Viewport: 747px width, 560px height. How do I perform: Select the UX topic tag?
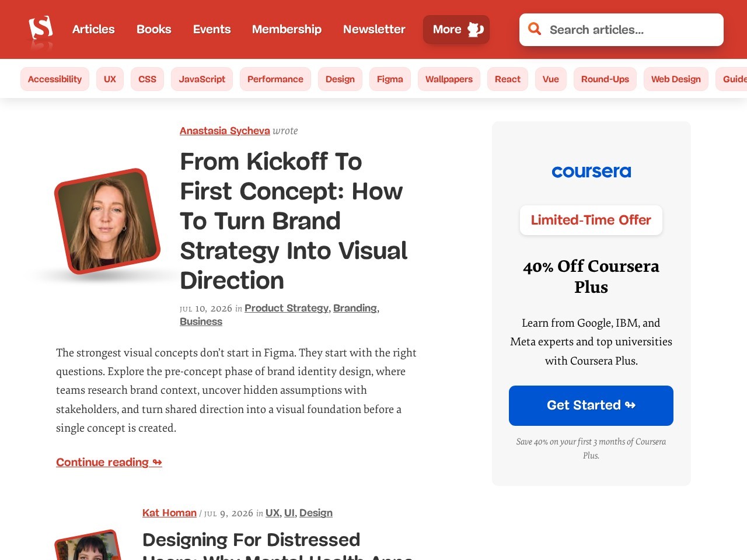[x=110, y=79]
